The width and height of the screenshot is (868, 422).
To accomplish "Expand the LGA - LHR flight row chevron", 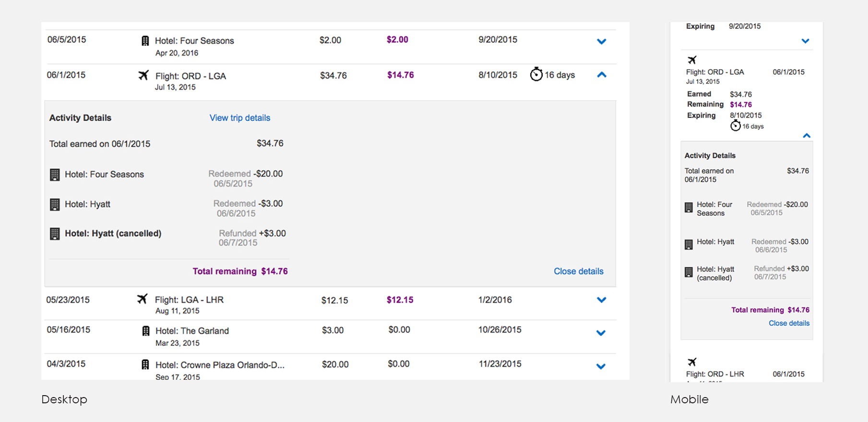I will point(601,300).
